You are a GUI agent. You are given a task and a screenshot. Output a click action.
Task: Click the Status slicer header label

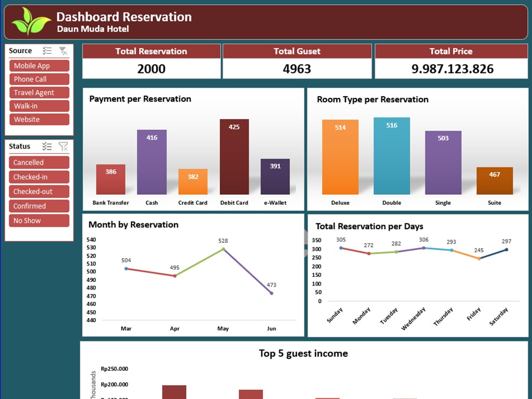(x=19, y=146)
